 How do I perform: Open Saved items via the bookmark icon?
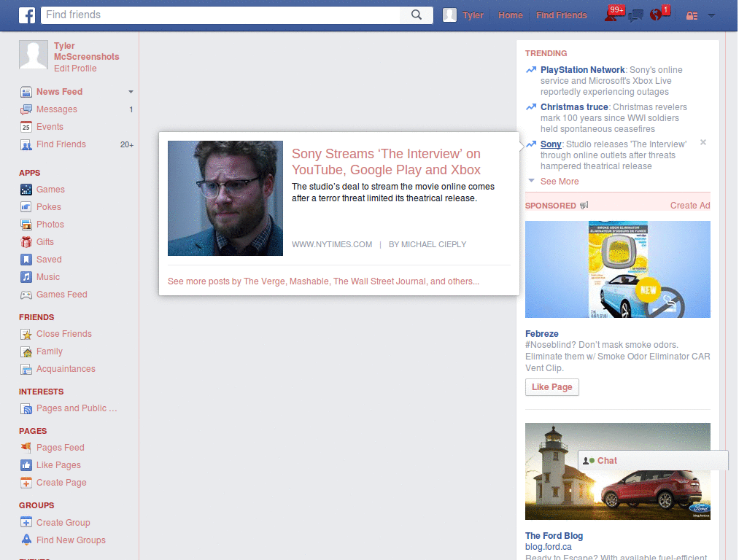coord(25,259)
